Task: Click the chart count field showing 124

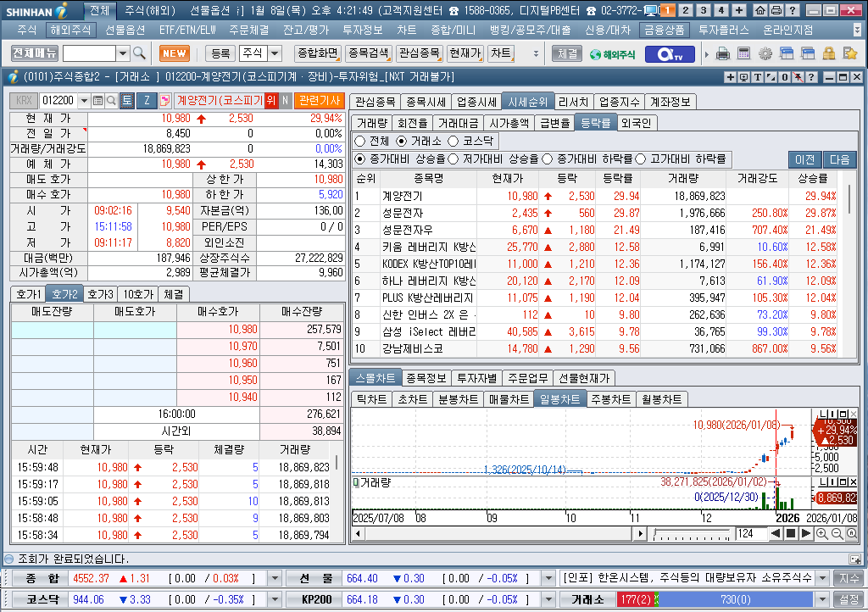Action: [750, 533]
